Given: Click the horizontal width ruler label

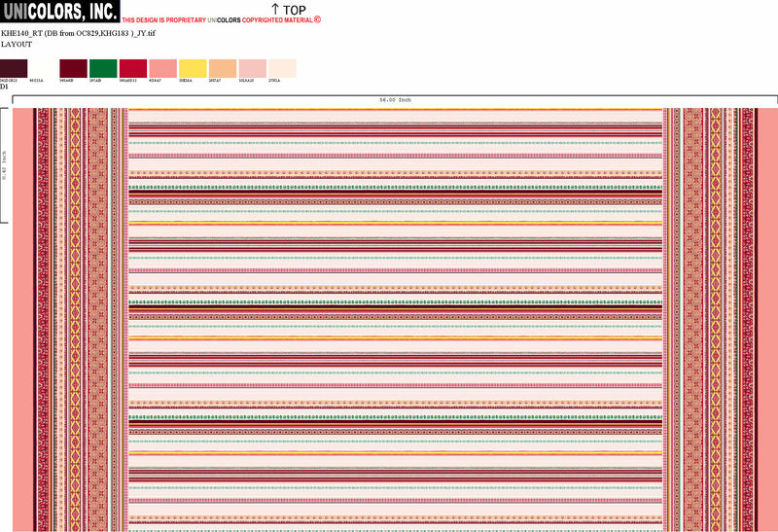Looking at the screenshot, I should [395, 100].
